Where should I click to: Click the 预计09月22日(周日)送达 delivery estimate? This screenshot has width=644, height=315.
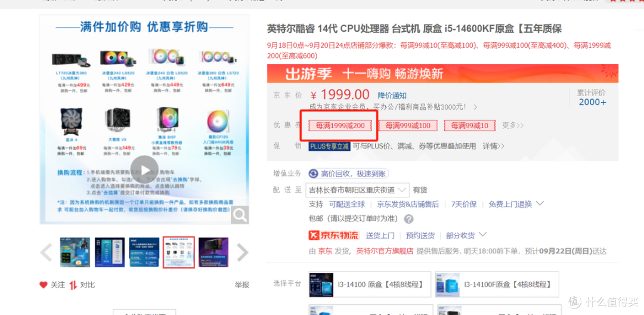click(x=565, y=251)
